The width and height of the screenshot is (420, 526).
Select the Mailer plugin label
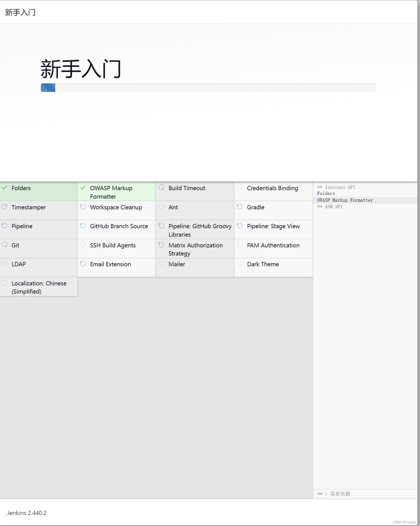(177, 264)
